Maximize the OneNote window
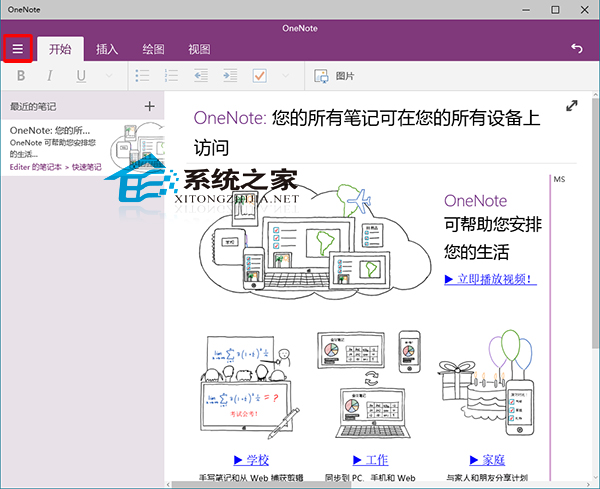Viewport: 600px width, 489px height. (x=555, y=10)
